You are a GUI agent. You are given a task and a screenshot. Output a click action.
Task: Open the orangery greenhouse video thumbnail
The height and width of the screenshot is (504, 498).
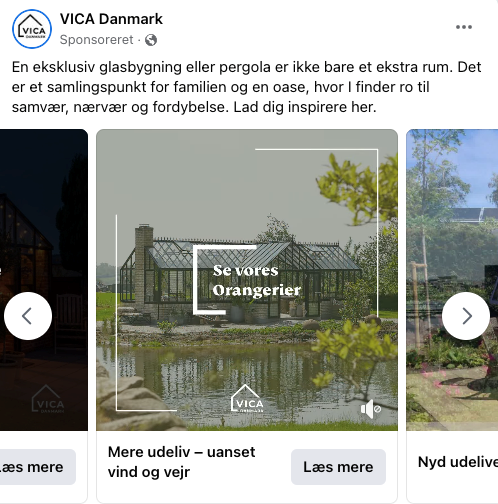[x=247, y=280]
